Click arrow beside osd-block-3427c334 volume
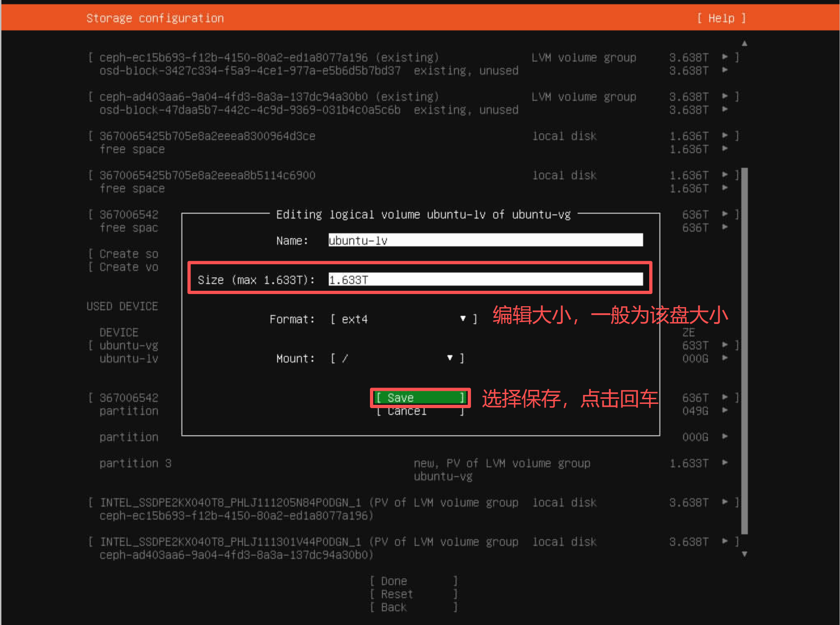This screenshot has height=625, width=840. (724, 70)
